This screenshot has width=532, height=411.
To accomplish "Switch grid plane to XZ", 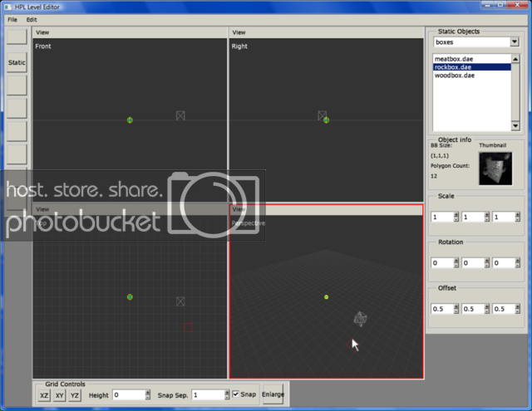I will pyautogui.click(x=44, y=395).
